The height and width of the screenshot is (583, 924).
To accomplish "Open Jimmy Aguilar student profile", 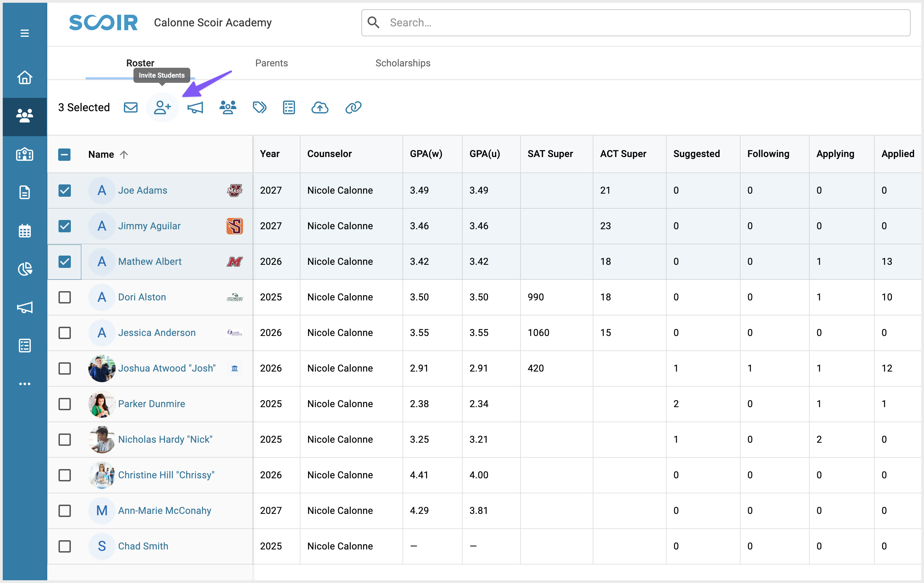I will pyautogui.click(x=149, y=226).
